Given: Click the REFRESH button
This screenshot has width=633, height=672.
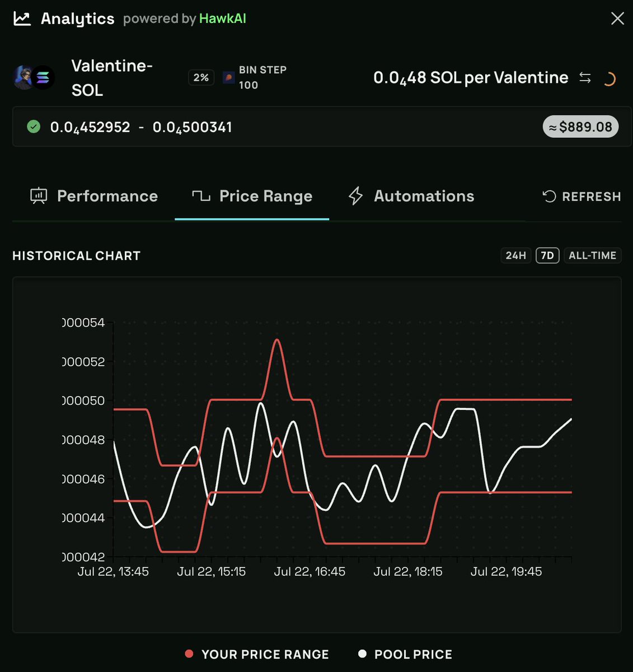Looking at the screenshot, I should tap(582, 197).
